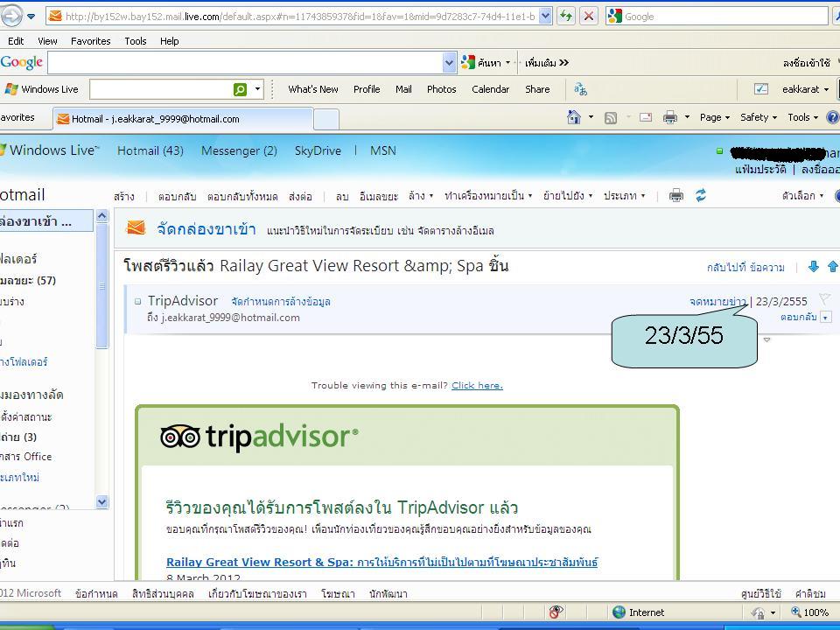Expand the Safety menu in command bar
The height and width of the screenshot is (630, 840).
(758, 117)
